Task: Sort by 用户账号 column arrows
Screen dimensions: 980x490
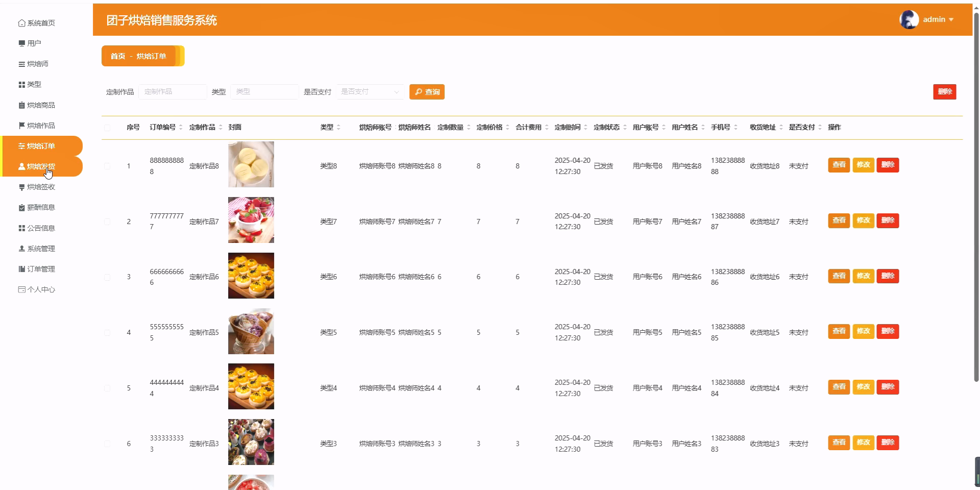Action: tap(664, 127)
